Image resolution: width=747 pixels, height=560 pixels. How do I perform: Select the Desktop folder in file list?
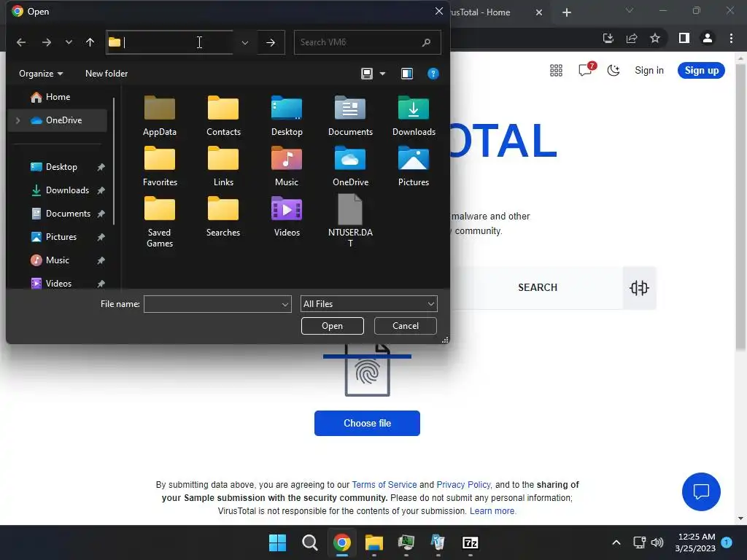coord(286,116)
